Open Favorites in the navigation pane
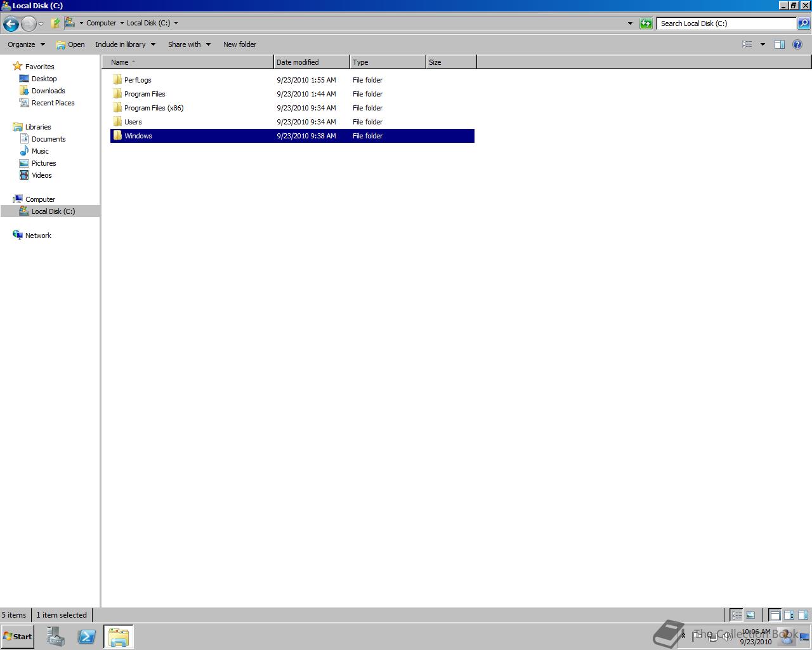 (34, 66)
